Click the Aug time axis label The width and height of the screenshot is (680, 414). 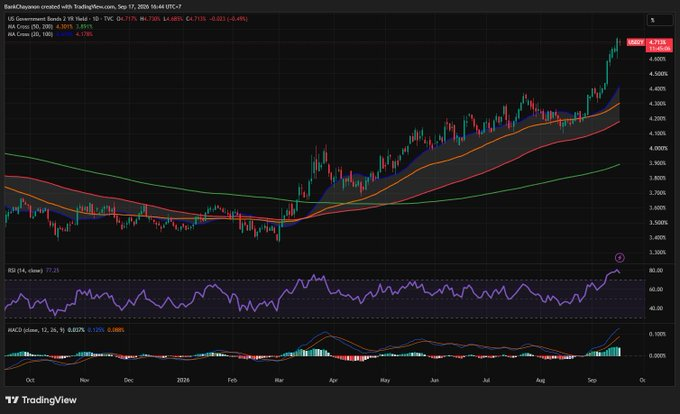pos(540,380)
